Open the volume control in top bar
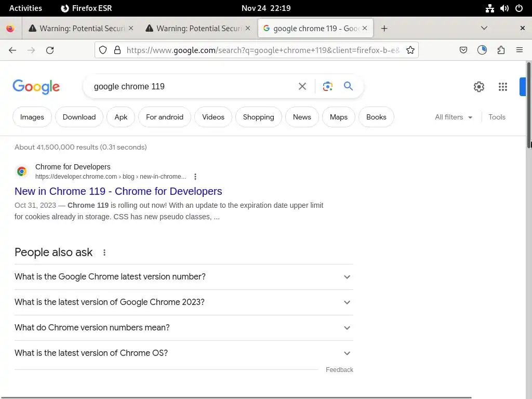 [504, 8]
